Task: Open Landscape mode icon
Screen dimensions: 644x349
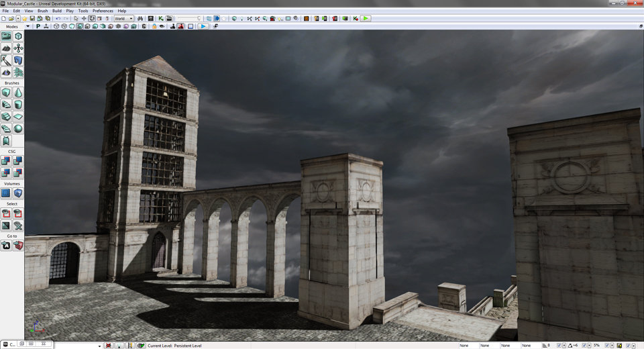Action: tap(6, 72)
